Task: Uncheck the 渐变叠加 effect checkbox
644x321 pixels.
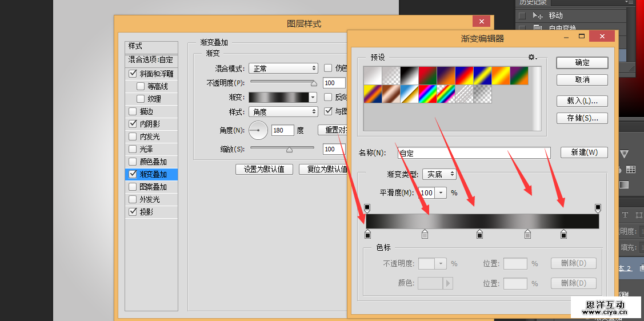Action: pyautogui.click(x=133, y=174)
